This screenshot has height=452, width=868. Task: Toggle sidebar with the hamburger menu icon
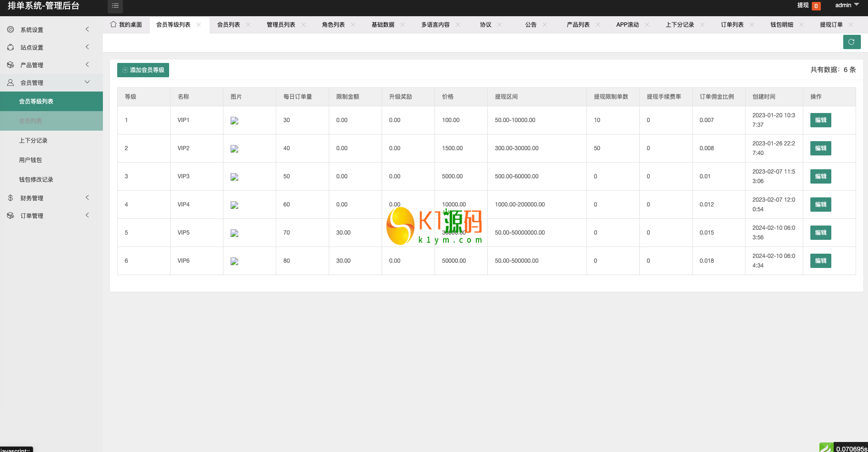point(115,6)
